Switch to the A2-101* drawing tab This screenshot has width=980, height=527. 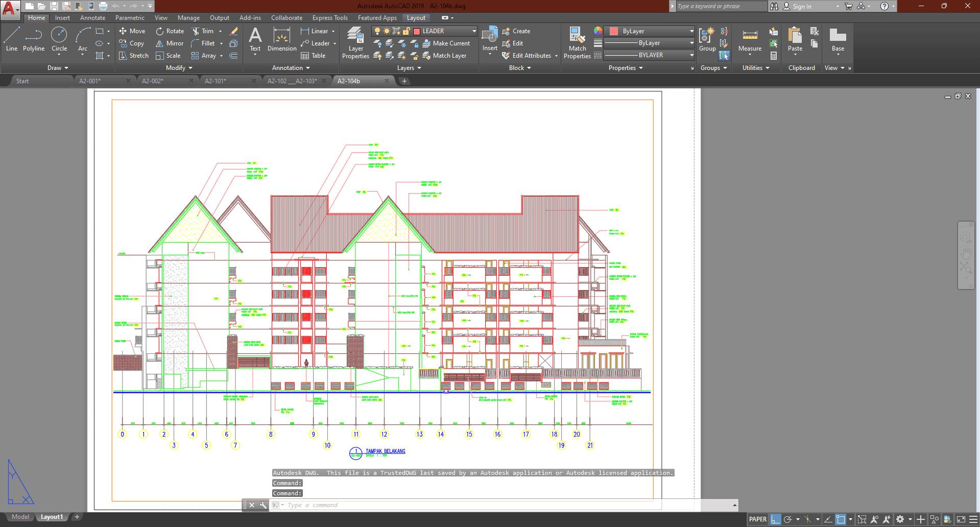pyautogui.click(x=216, y=81)
